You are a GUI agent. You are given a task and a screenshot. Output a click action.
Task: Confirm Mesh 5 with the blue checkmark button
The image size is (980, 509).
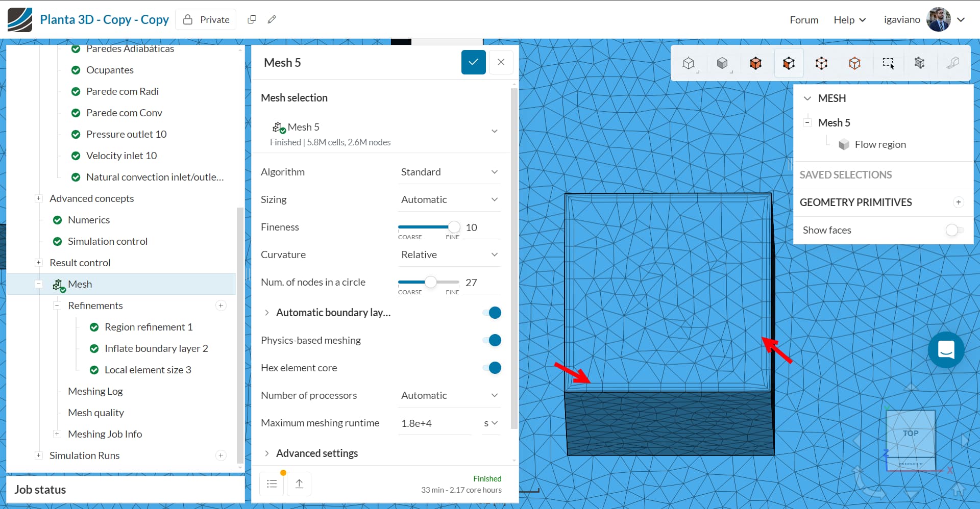pos(474,62)
